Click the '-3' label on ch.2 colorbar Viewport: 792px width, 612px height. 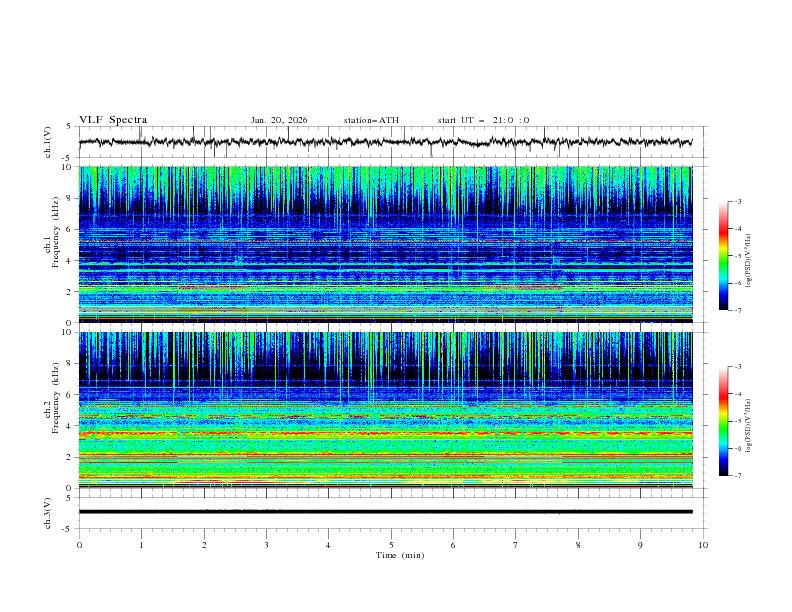[738, 367]
